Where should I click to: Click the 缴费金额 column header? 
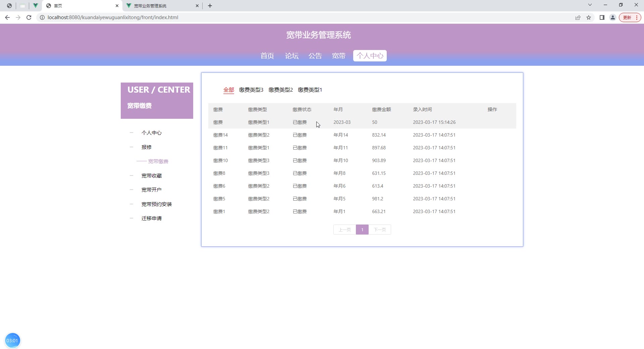pos(381,109)
